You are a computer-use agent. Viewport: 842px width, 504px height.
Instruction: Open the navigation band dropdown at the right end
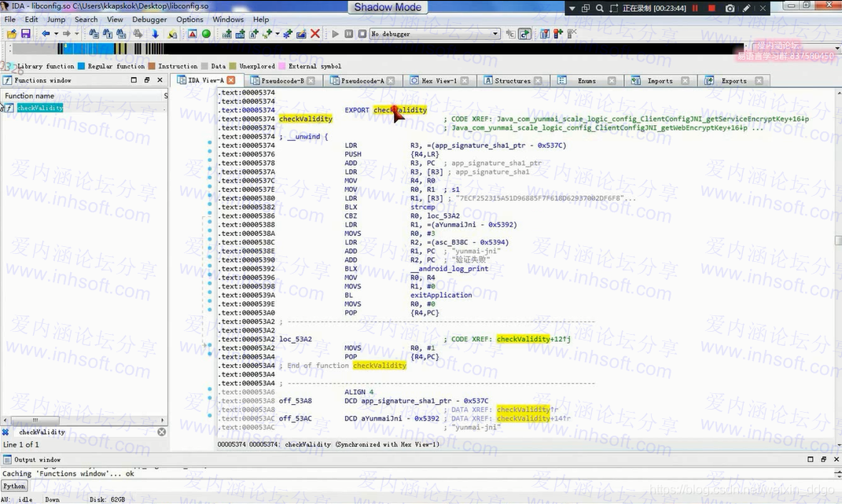(x=837, y=49)
